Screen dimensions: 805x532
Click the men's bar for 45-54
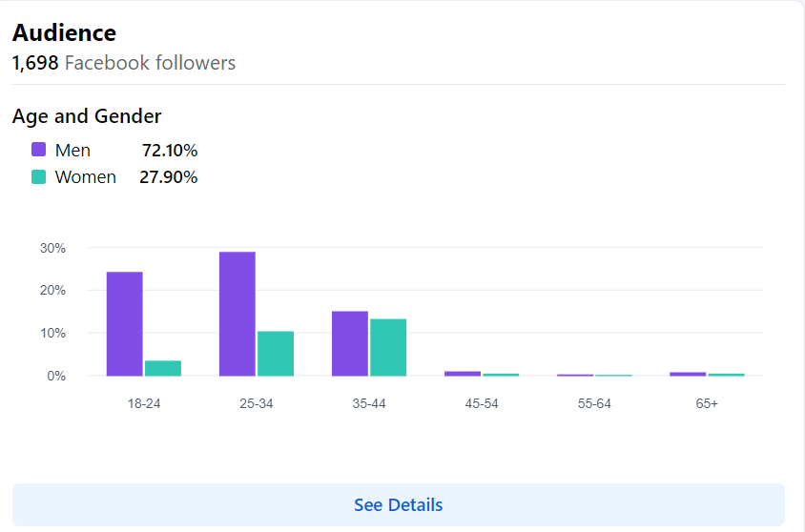click(x=463, y=373)
